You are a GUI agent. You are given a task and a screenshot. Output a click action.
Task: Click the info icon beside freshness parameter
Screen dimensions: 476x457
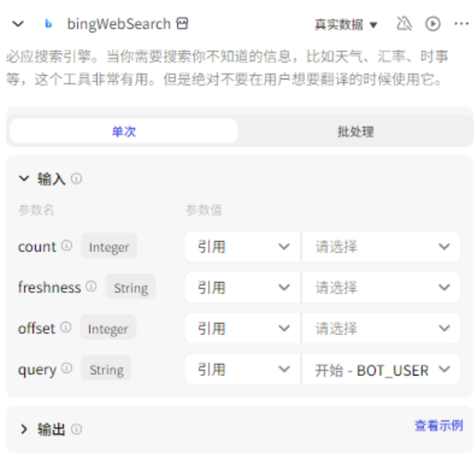(91, 286)
